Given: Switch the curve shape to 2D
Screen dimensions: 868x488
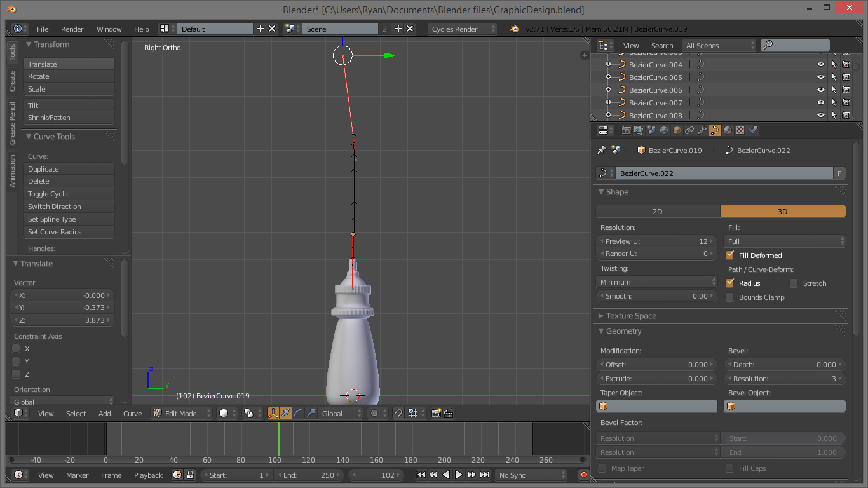Looking at the screenshot, I should coord(658,211).
